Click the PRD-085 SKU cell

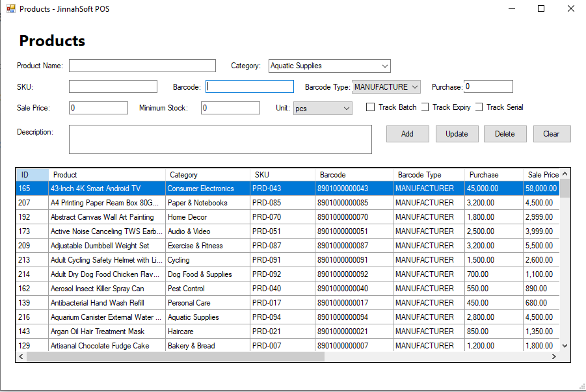(282, 203)
